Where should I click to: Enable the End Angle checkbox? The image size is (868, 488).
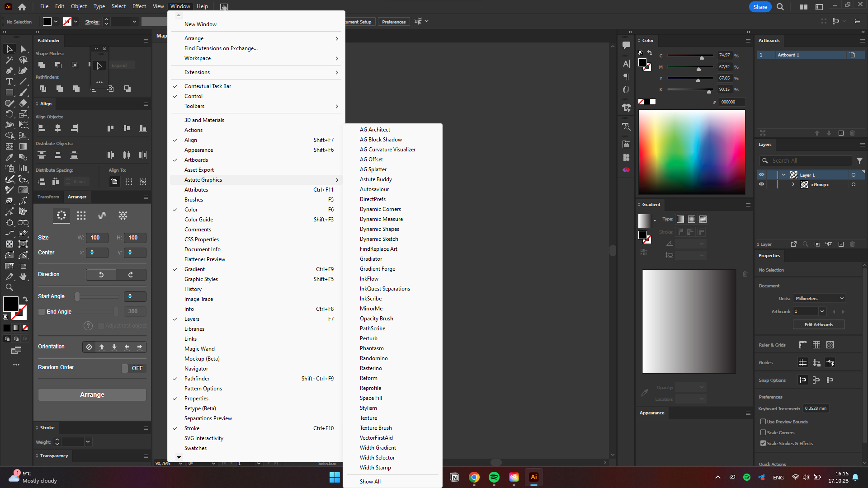42,312
